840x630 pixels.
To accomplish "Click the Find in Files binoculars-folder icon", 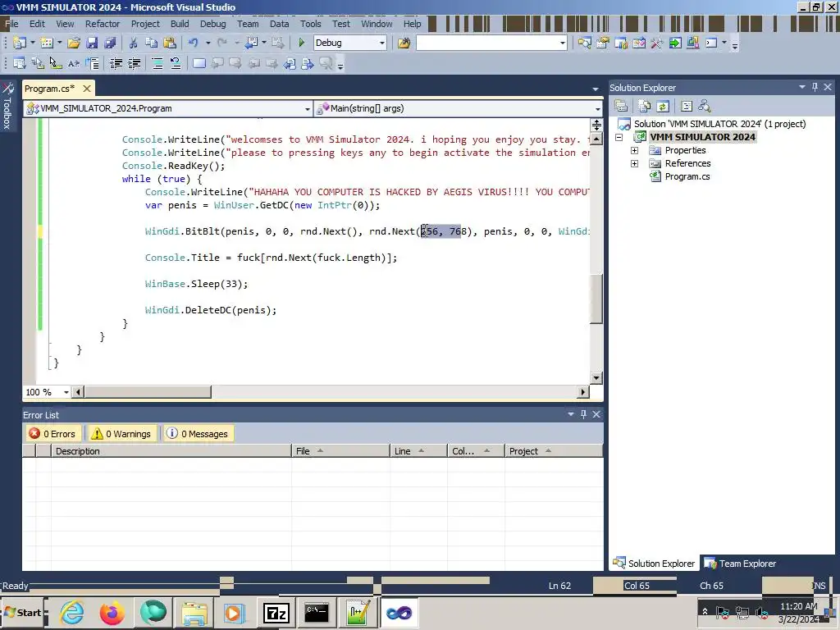I will coord(404,43).
